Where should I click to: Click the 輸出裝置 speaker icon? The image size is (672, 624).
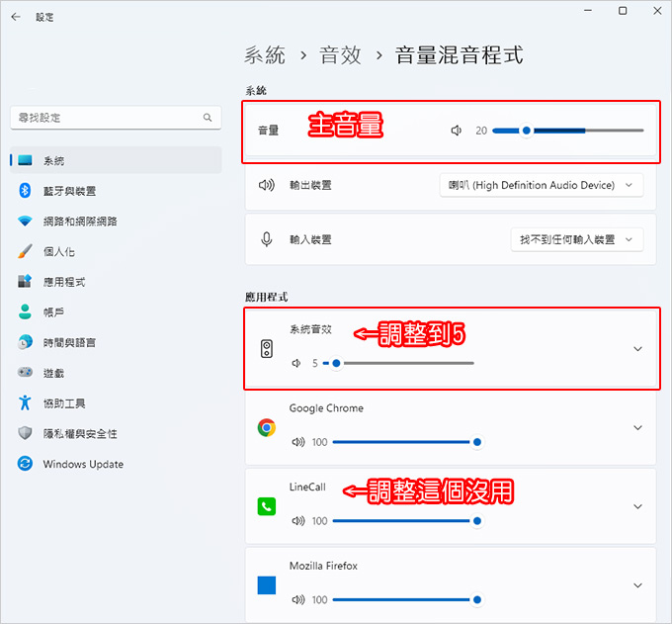click(x=266, y=185)
